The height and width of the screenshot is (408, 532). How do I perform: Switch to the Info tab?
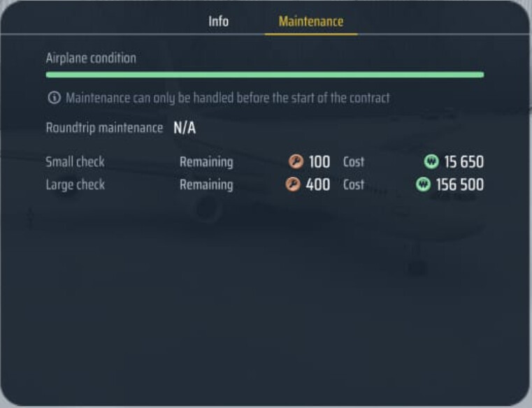pos(219,22)
